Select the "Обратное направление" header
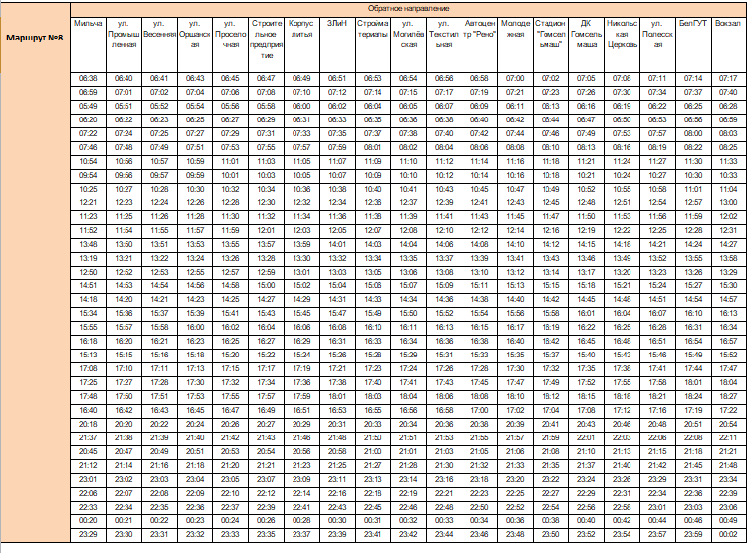Viewport: 756px width, 553px height. coord(408,9)
